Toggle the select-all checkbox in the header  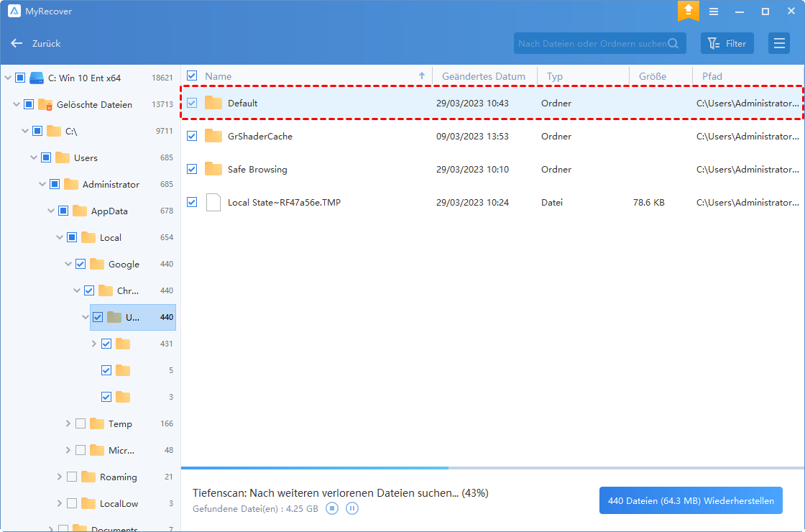pyautogui.click(x=192, y=76)
